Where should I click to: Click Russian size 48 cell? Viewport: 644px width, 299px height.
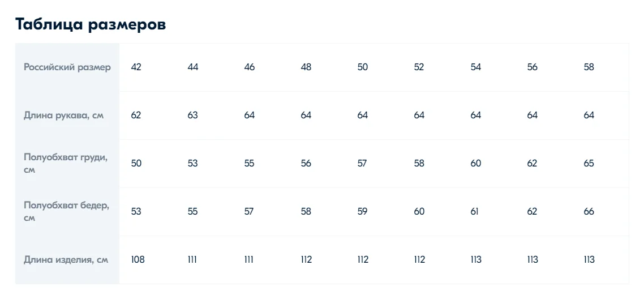coord(306,67)
